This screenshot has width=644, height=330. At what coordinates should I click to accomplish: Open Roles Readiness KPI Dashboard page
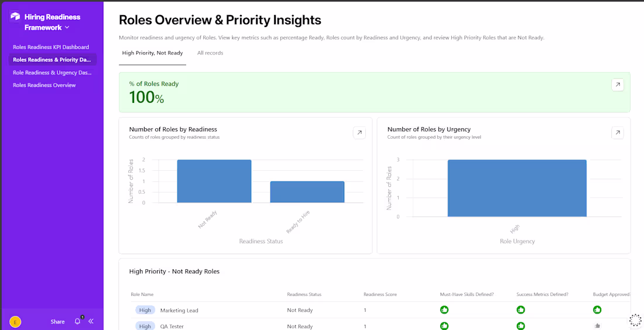51,47
